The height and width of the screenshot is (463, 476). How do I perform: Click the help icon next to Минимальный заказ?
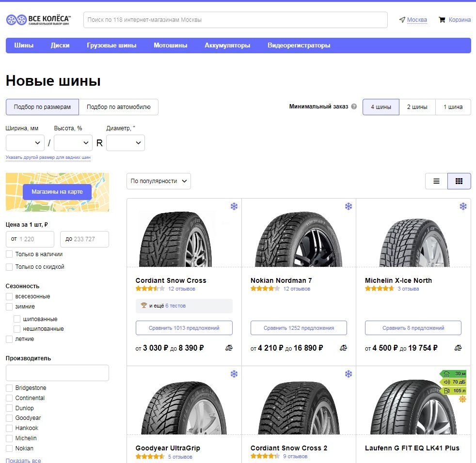point(354,107)
